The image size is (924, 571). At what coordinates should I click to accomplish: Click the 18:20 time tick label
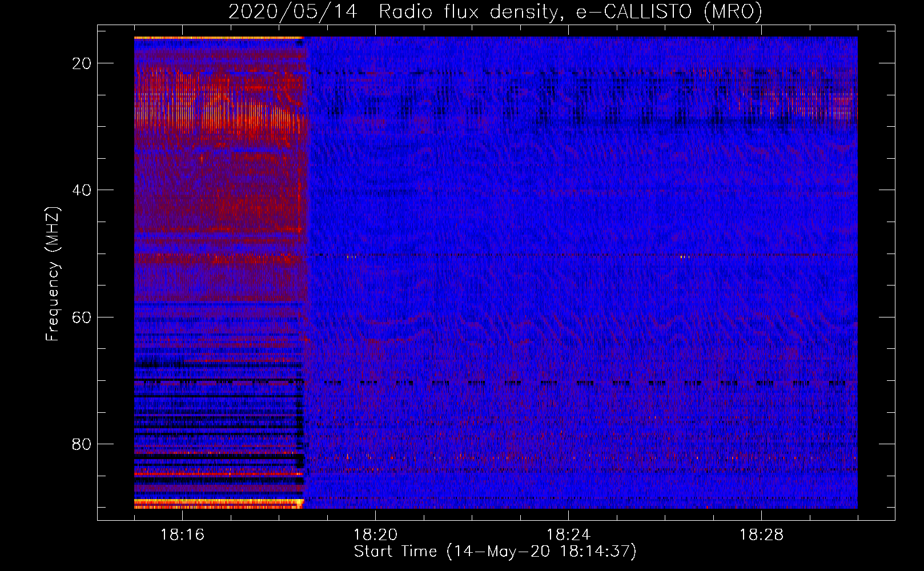pyautogui.click(x=375, y=535)
